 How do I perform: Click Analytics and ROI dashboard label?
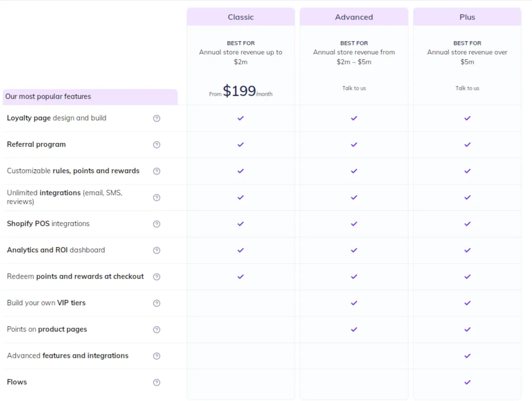tap(56, 250)
